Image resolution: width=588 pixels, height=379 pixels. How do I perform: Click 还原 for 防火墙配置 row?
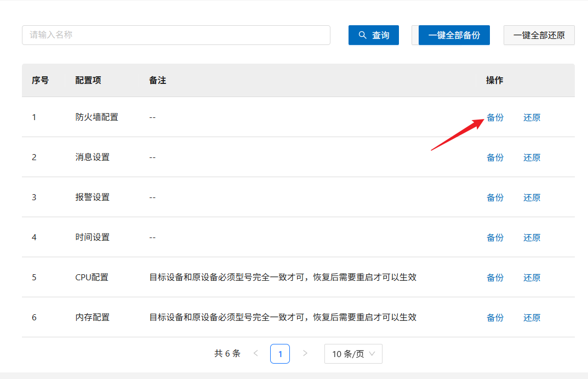click(x=532, y=117)
